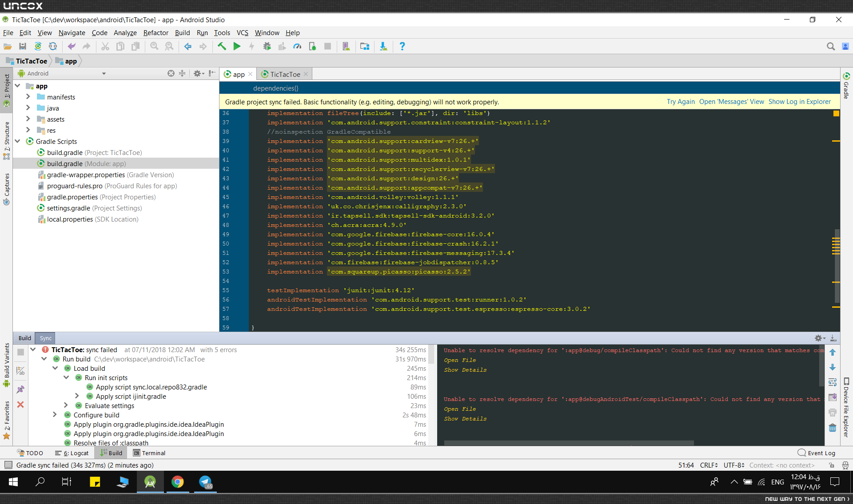
Task: Click the down arrow in build output
Action: 833,368
